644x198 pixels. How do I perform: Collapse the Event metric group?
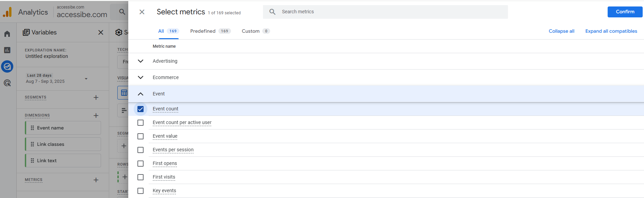[141, 94]
